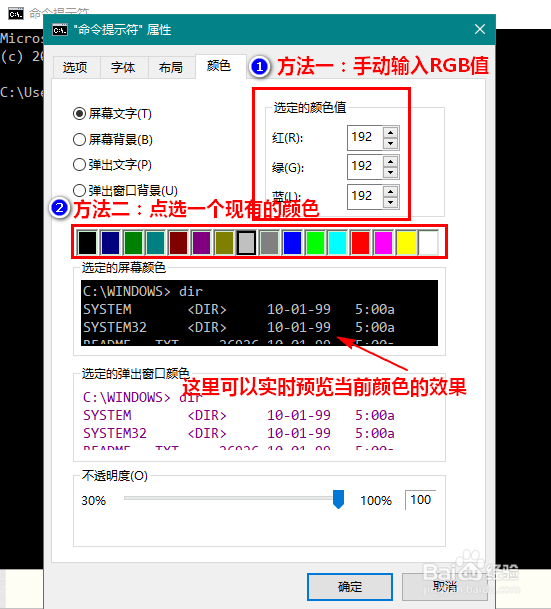Decrease the 绿(G) value with down arrow
The height and width of the screenshot is (609, 551).
(390, 173)
